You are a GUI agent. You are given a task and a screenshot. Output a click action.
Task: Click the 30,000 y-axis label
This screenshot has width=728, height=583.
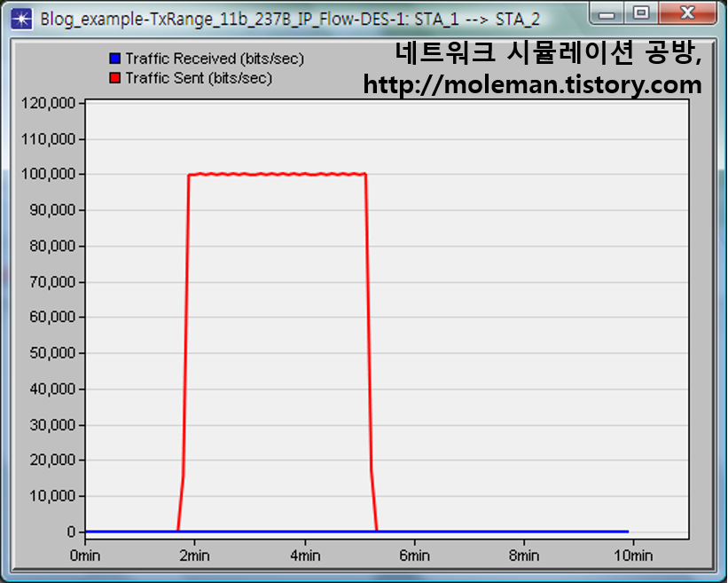coord(52,425)
